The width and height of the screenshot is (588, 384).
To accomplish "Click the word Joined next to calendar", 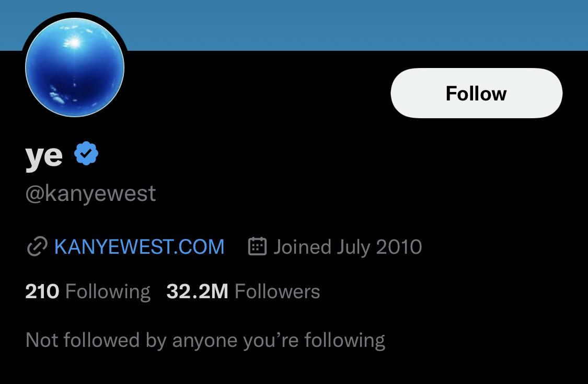I will click(x=302, y=246).
